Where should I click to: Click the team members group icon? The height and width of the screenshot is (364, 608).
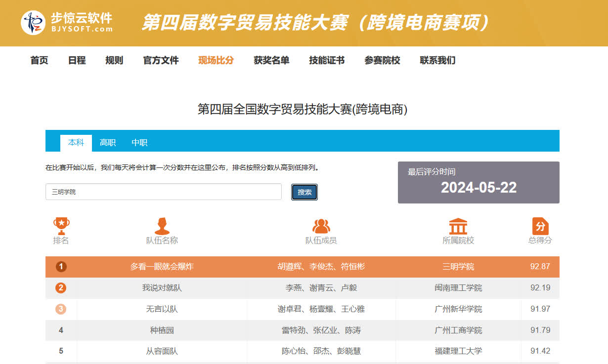[x=321, y=226]
